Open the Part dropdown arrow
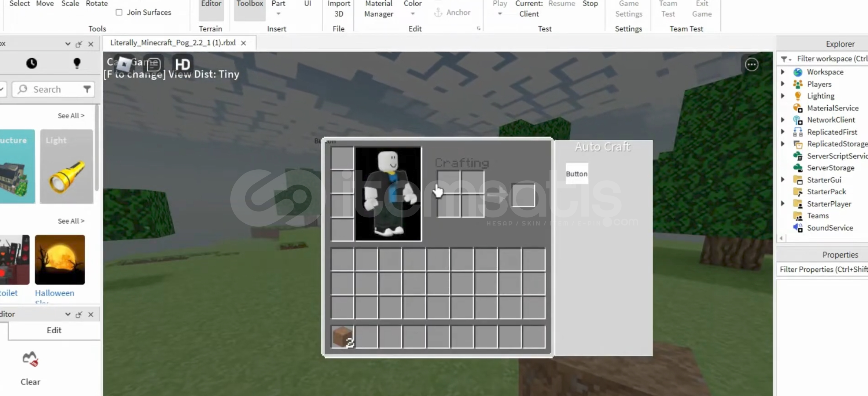Viewport: 868px width, 396px height. coord(278,14)
